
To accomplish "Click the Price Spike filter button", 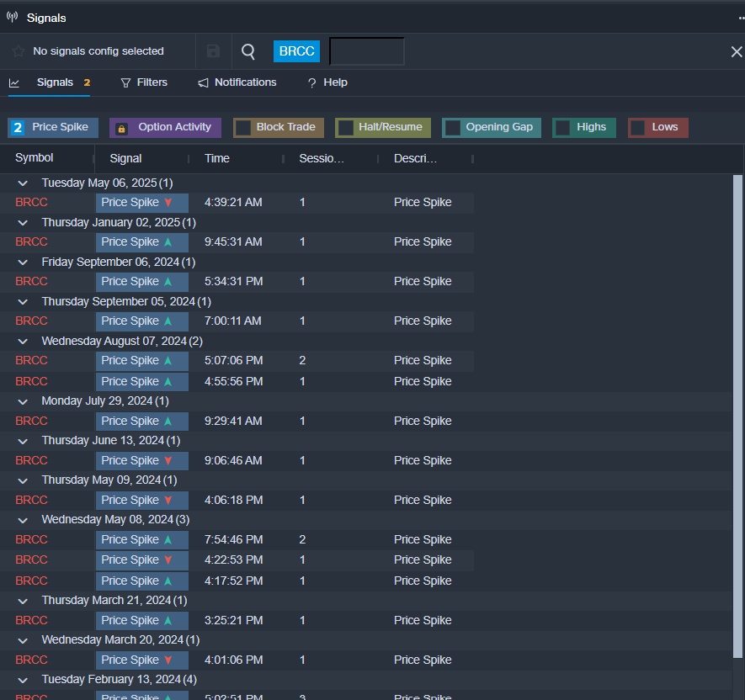I will (54, 128).
